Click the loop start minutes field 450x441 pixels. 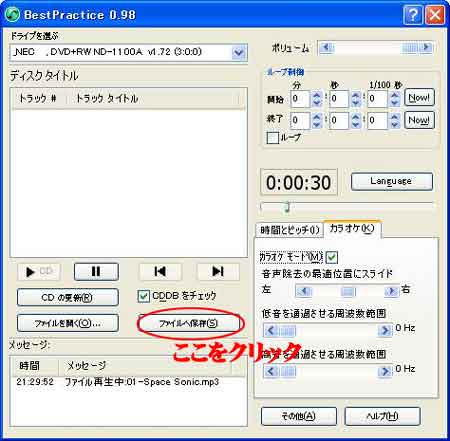coord(300,99)
